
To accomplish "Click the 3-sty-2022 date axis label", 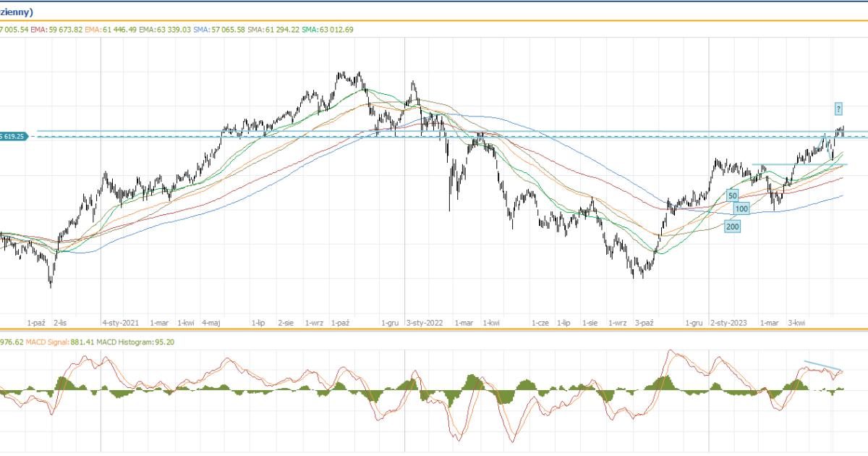I will (x=425, y=323).
